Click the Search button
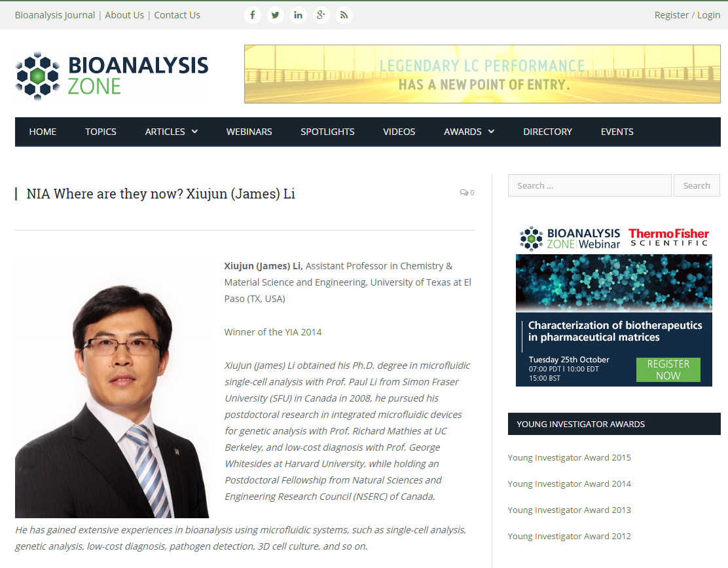Image resolution: width=728 pixels, height=568 pixels. pos(697,185)
